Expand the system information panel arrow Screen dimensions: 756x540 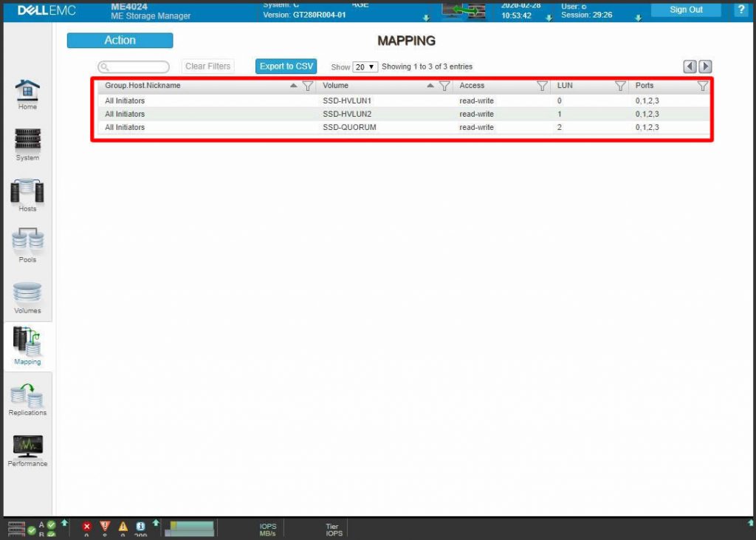point(426,18)
